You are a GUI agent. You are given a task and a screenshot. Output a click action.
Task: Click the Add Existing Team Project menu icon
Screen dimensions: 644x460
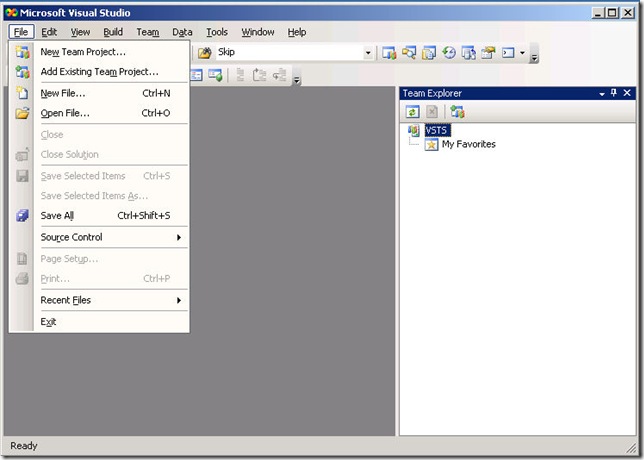tap(22, 72)
